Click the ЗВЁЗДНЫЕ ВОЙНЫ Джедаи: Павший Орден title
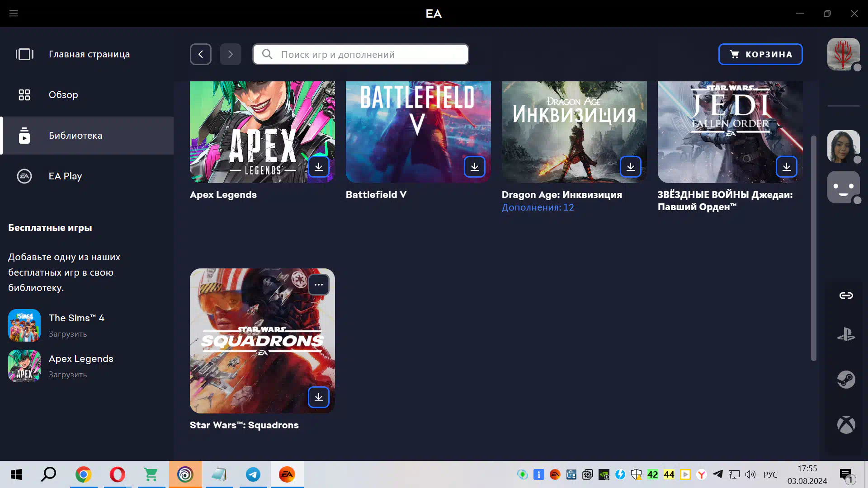The height and width of the screenshot is (488, 868). coord(725,201)
